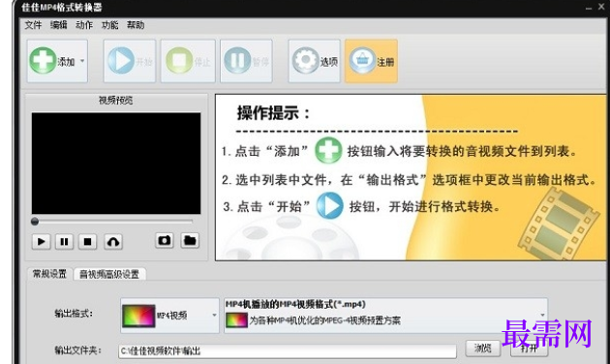Click the 输出文件夹 label

click(77, 350)
